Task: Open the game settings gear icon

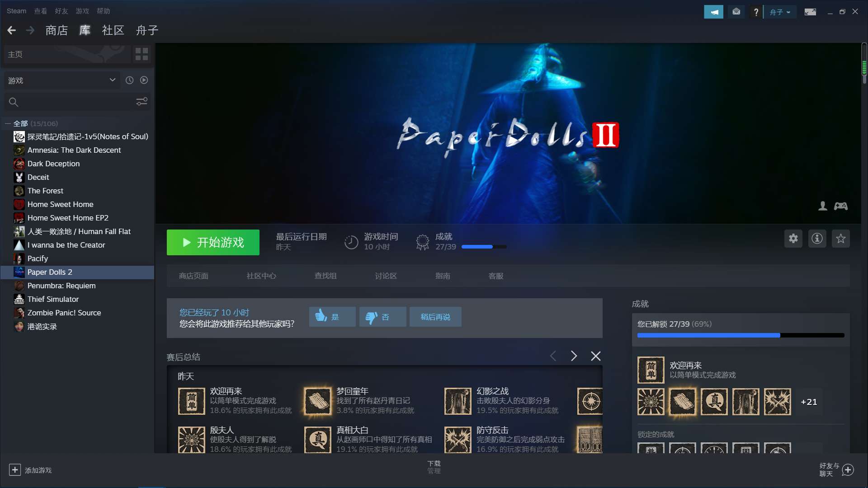Action: [793, 239]
